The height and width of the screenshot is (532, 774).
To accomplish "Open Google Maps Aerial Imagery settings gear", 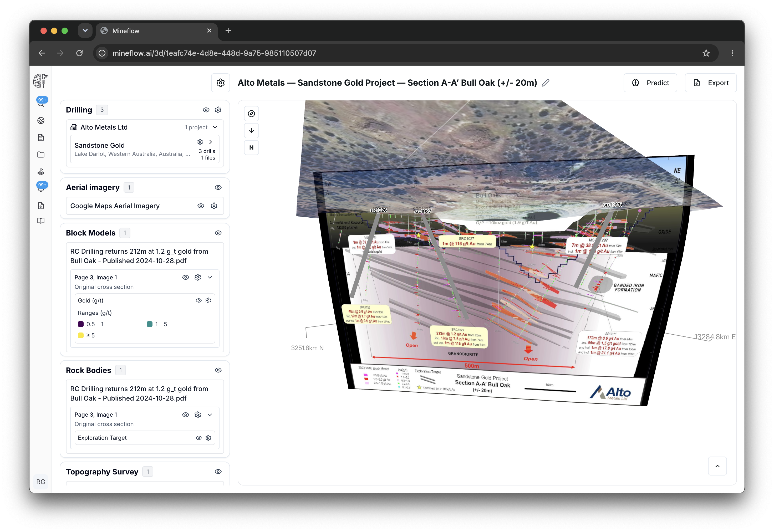I will pyautogui.click(x=214, y=206).
